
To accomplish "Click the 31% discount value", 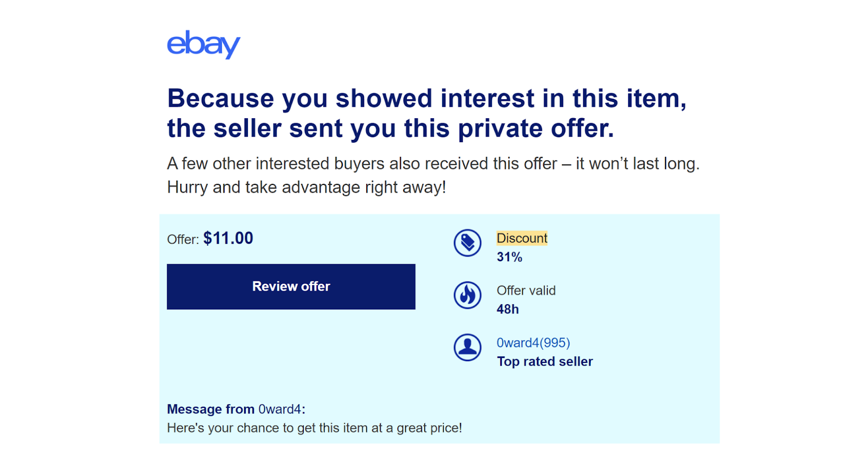I will (509, 257).
